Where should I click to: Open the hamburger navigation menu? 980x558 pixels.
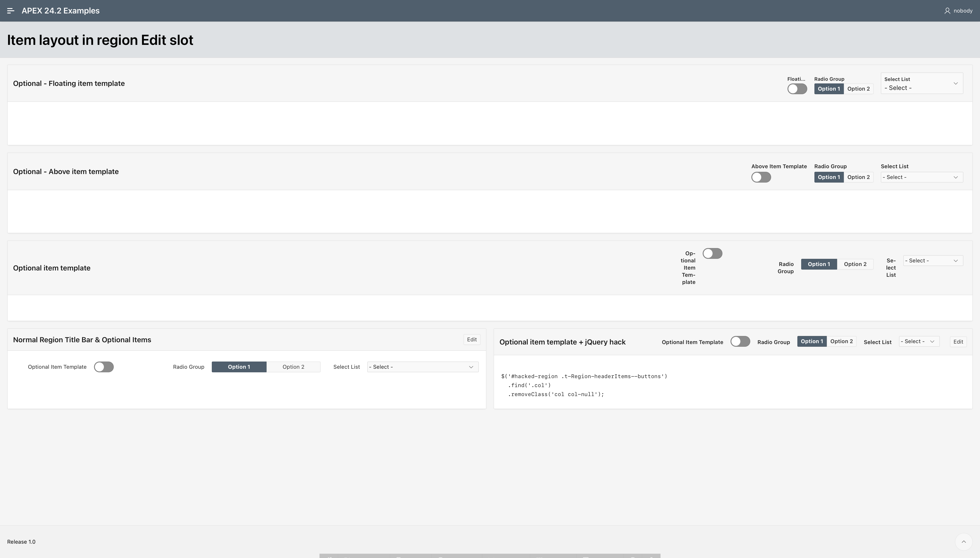point(11,11)
